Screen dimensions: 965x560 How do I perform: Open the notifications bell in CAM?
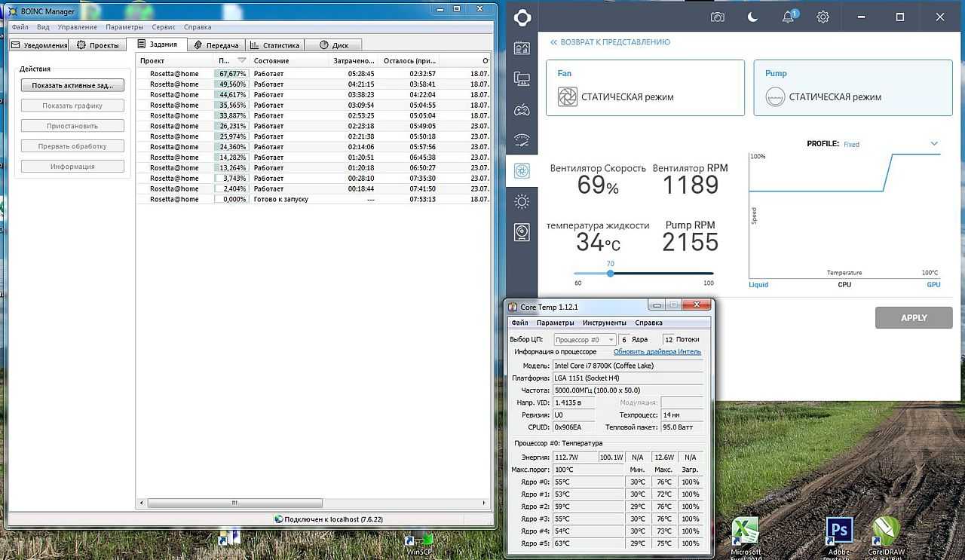pyautogui.click(x=788, y=17)
